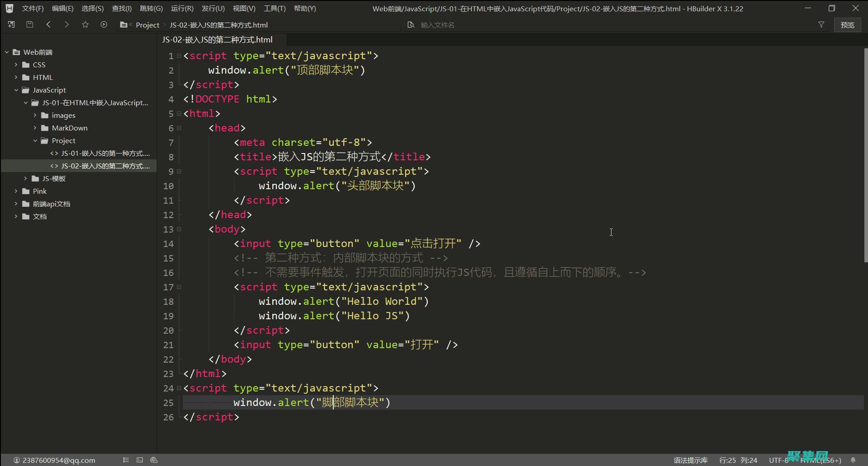Viewport: 868px width, 466px height.
Task: Collapse the JavaScript folder
Action: pos(16,90)
